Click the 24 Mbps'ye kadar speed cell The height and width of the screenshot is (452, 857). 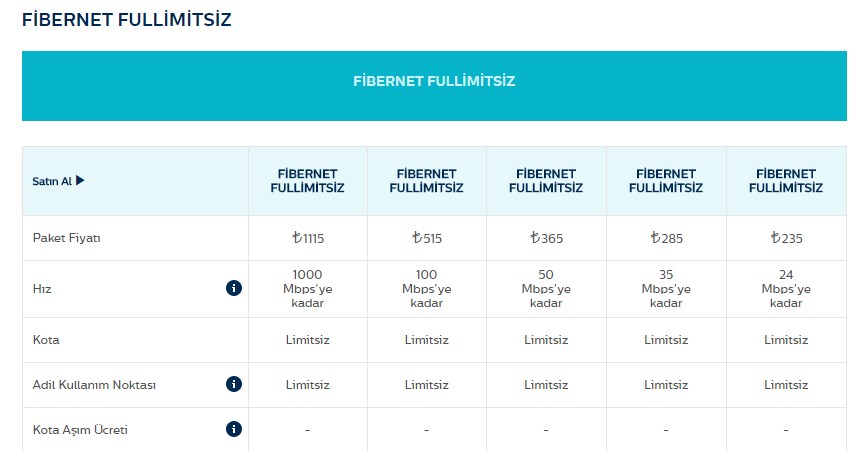tap(786, 289)
